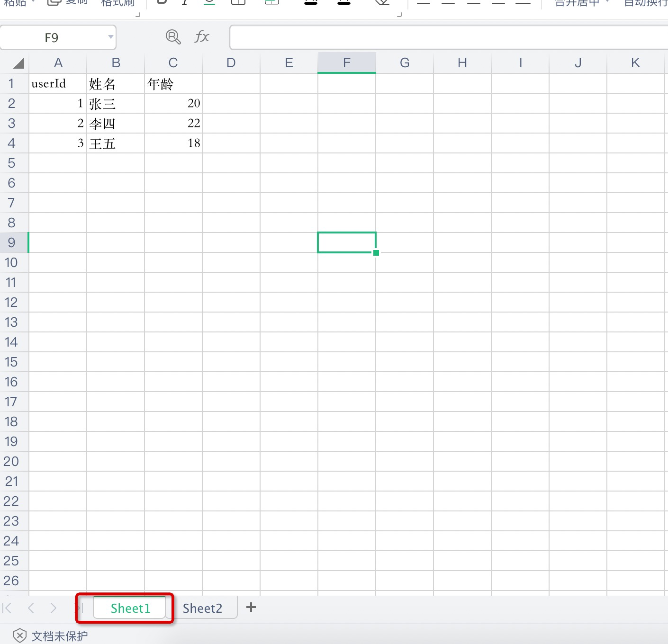The width and height of the screenshot is (668, 644).
Task: Select row 14 header
Action: point(14,342)
